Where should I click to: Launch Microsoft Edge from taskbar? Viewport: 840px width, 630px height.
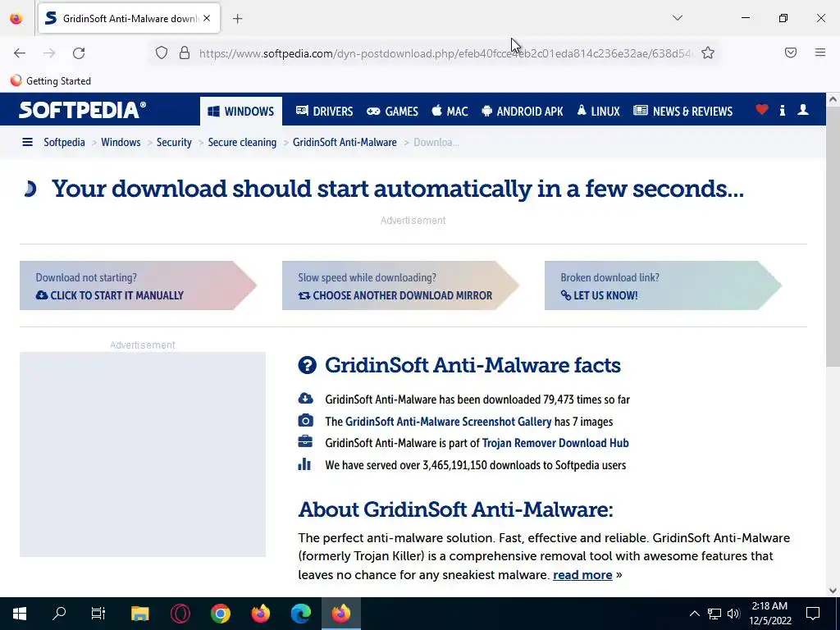(x=300, y=614)
